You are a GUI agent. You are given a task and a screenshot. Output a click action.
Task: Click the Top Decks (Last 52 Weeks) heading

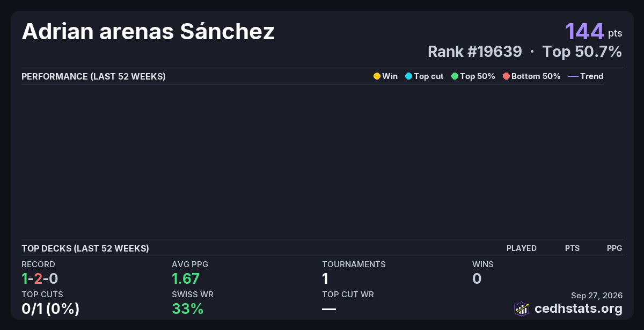tap(85, 248)
